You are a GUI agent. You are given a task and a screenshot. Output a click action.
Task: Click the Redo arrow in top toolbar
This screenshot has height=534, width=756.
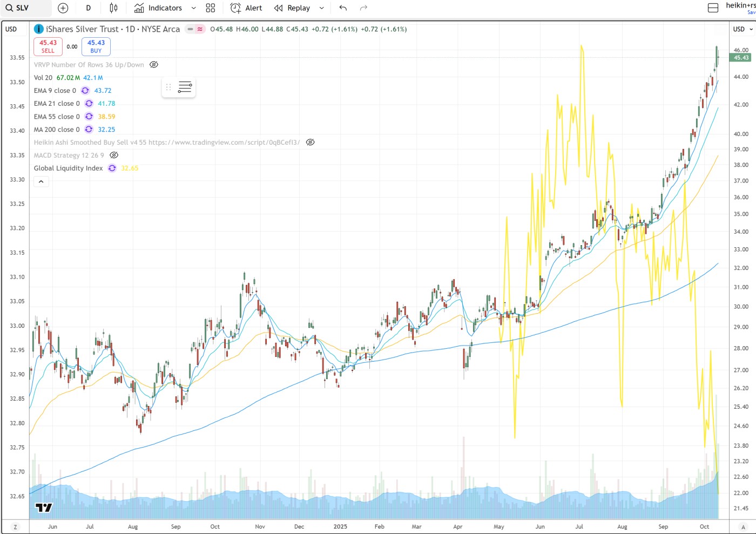click(363, 8)
